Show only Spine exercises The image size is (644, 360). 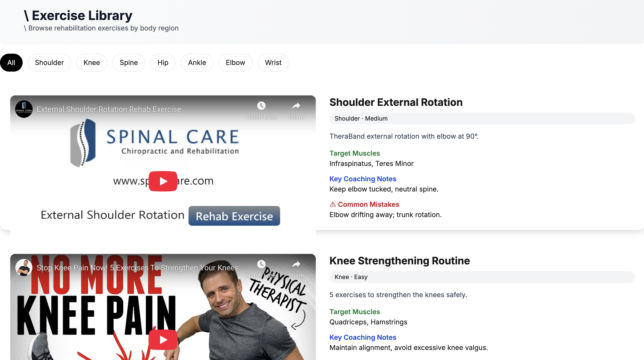pos(128,63)
